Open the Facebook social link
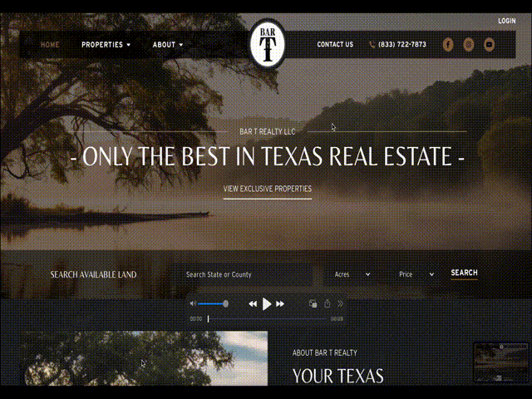Screen dimensions: 532x399 pos(448,44)
